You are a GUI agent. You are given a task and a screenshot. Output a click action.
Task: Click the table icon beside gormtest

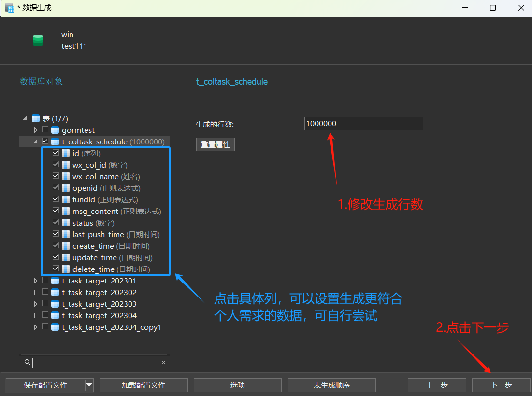pos(55,130)
